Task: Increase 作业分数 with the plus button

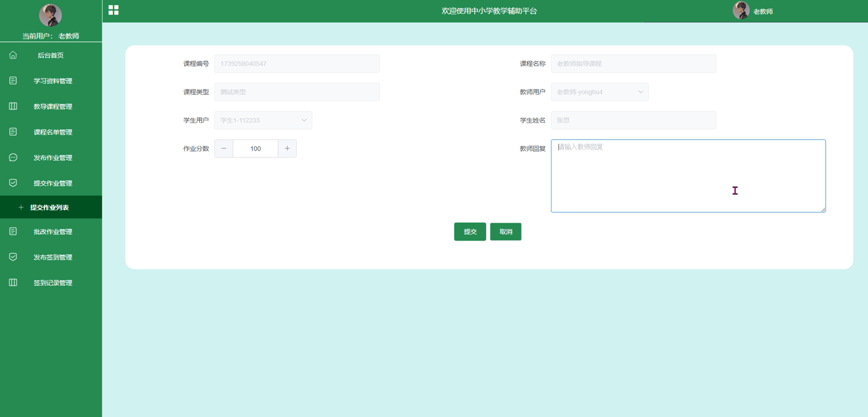Action: (287, 148)
